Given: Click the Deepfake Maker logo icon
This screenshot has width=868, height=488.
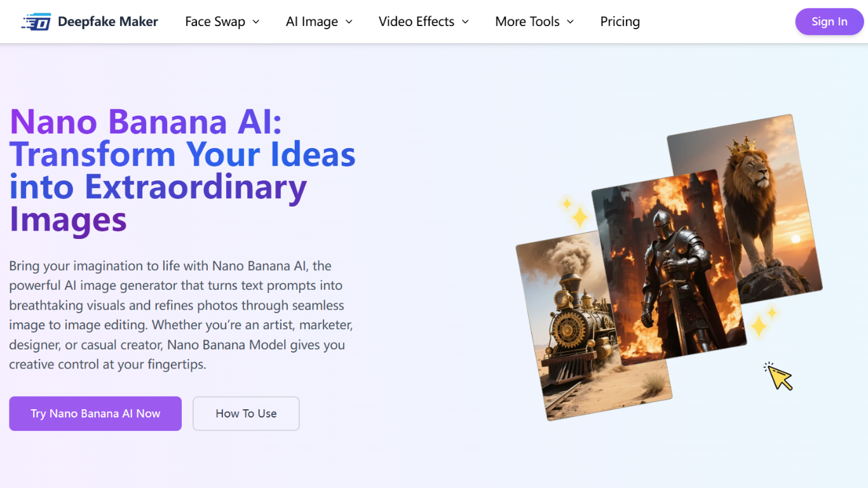Looking at the screenshot, I should tap(36, 22).
